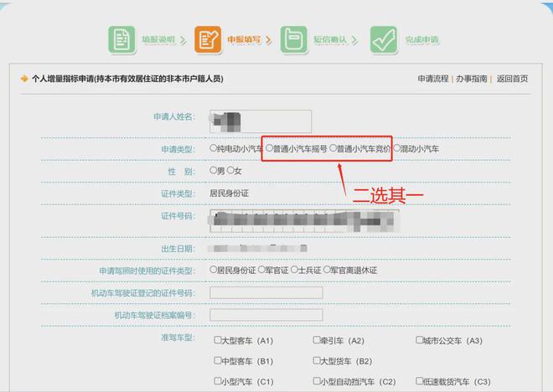Click the 机动车驾驶证档案编号 input field

[x=266, y=315]
